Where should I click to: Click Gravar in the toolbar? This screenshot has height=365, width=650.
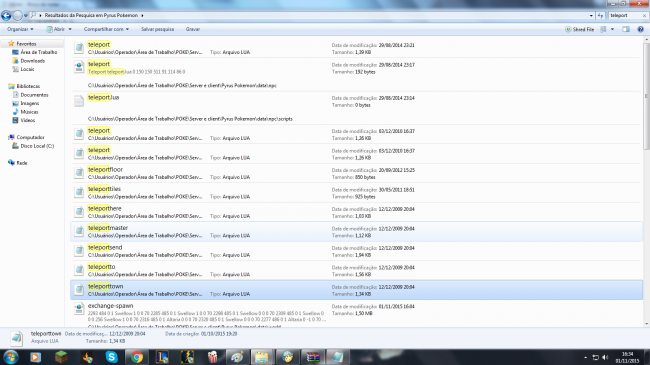(x=193, y=29)
